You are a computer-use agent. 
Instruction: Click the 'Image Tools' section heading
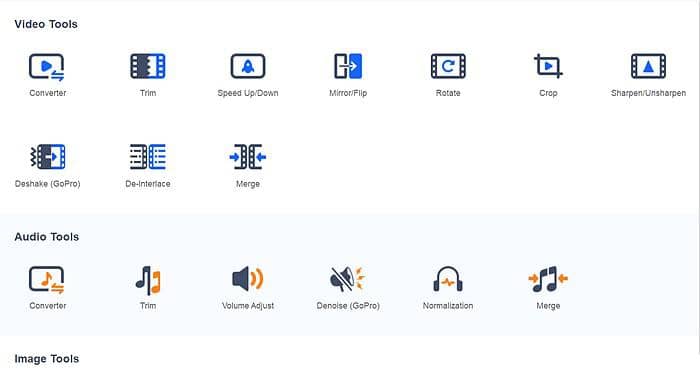46,359
